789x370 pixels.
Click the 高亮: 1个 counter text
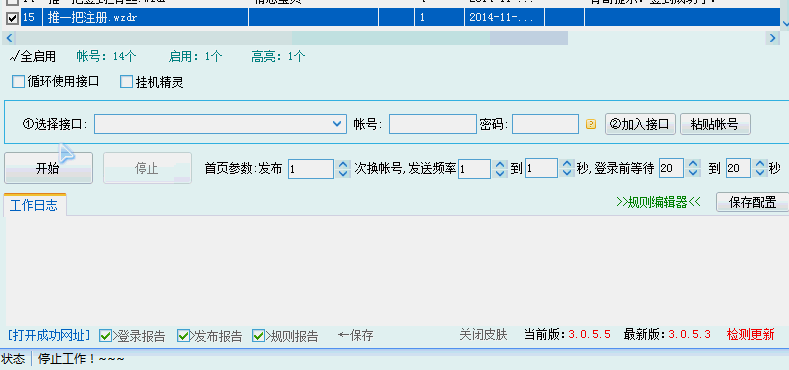coord(278,56)
